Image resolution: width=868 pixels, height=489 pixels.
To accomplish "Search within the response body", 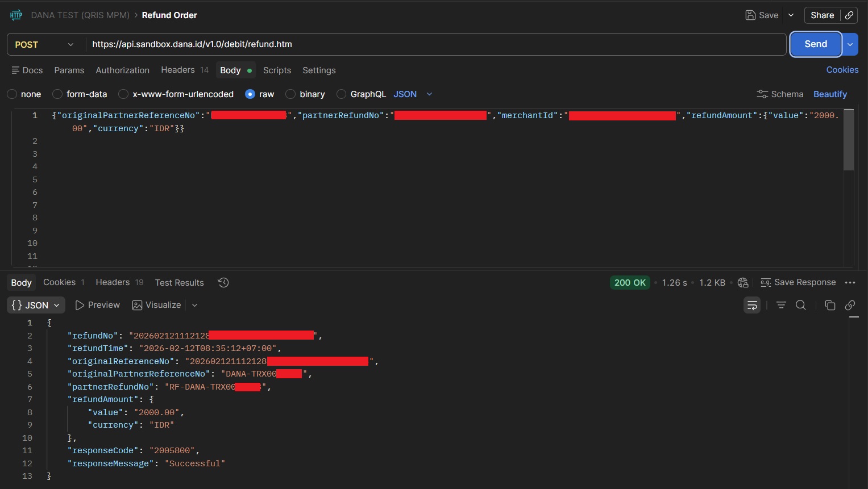I will pos(801,306).
